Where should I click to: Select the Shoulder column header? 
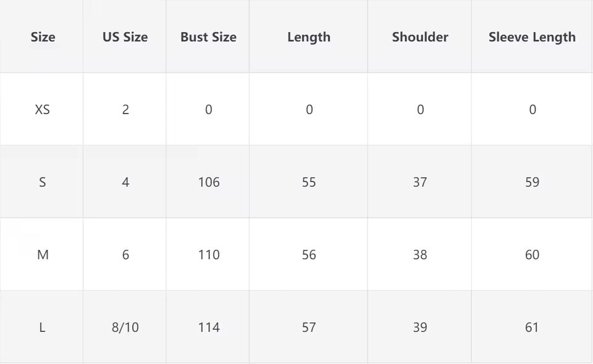click(x=420, y=37)
